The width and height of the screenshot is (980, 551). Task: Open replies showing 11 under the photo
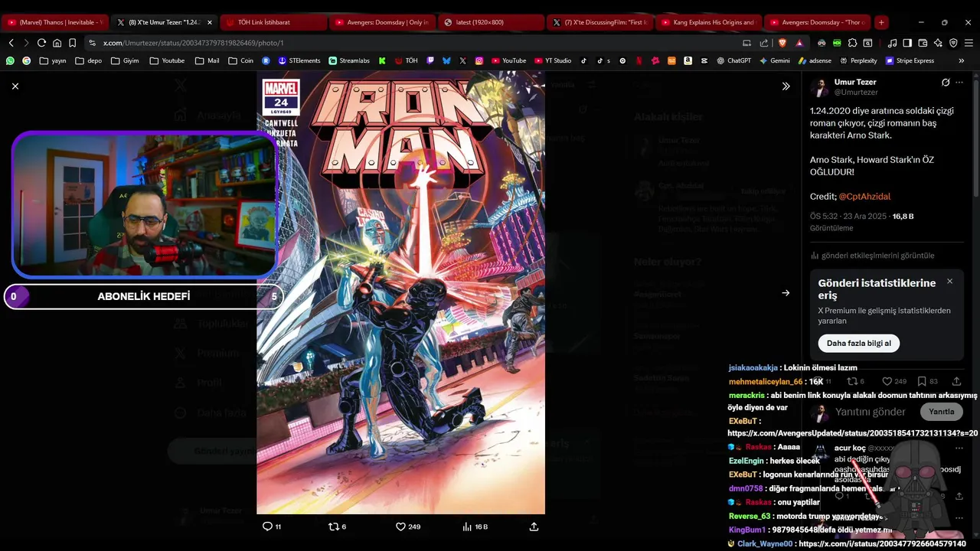pos(272,527)
